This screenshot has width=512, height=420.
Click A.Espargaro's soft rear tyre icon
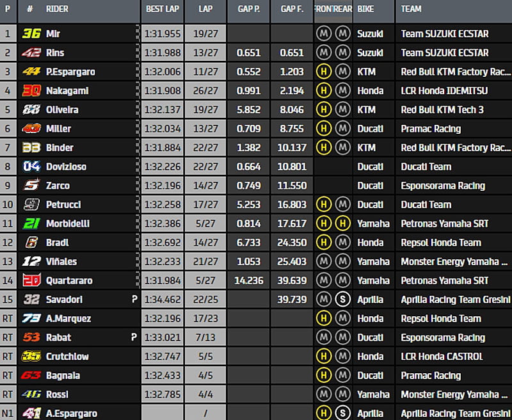point(343,413)
